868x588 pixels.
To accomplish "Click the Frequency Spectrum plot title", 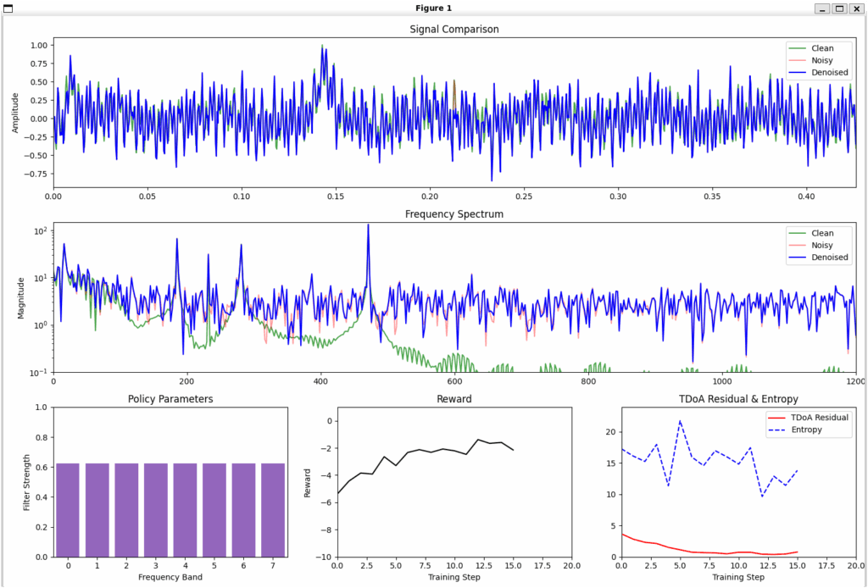I will 454,214.
